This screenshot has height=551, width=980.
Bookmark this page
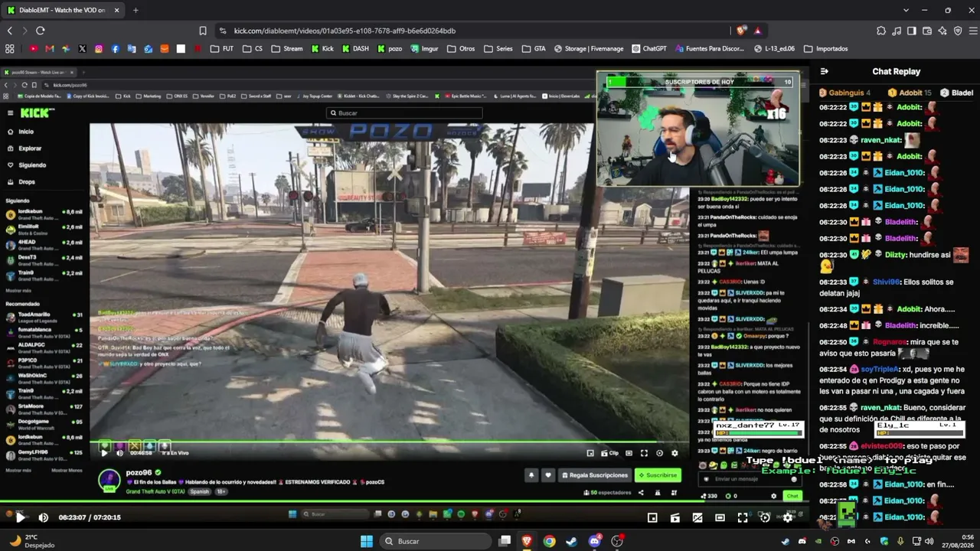tap(203, 31)
